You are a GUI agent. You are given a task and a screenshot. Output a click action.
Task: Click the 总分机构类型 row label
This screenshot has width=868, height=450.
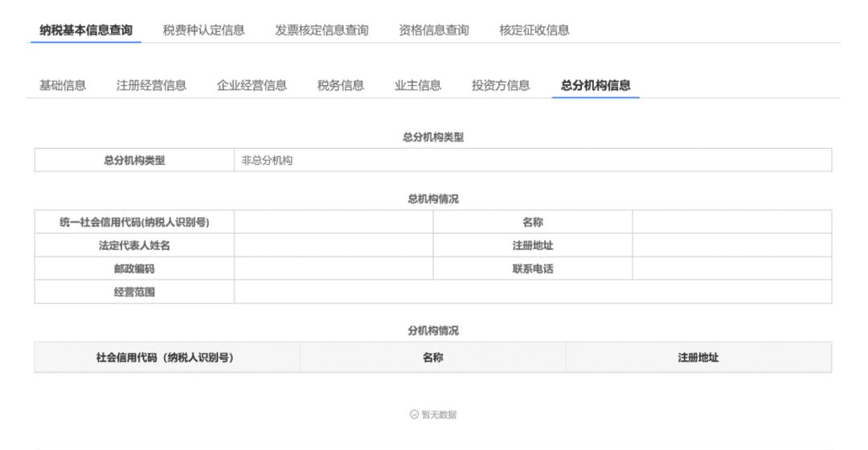tap(134, 160)
